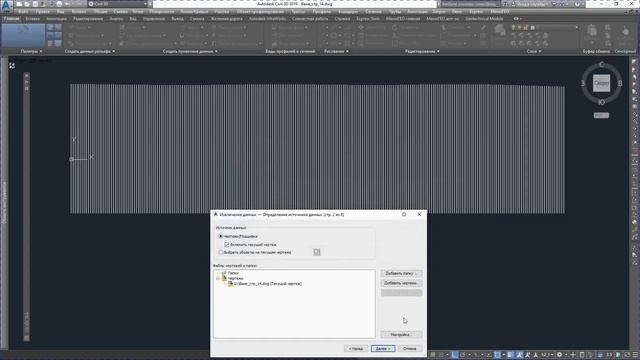640x360 pixels.
Task: Click the Настройка button
Action: 401,335
